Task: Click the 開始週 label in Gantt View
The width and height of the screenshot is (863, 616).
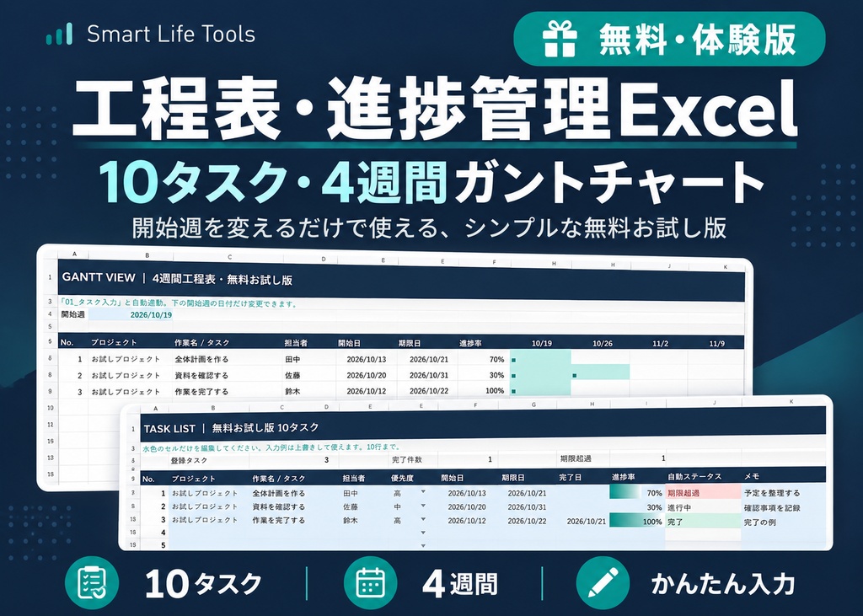Action: (72, 314)
